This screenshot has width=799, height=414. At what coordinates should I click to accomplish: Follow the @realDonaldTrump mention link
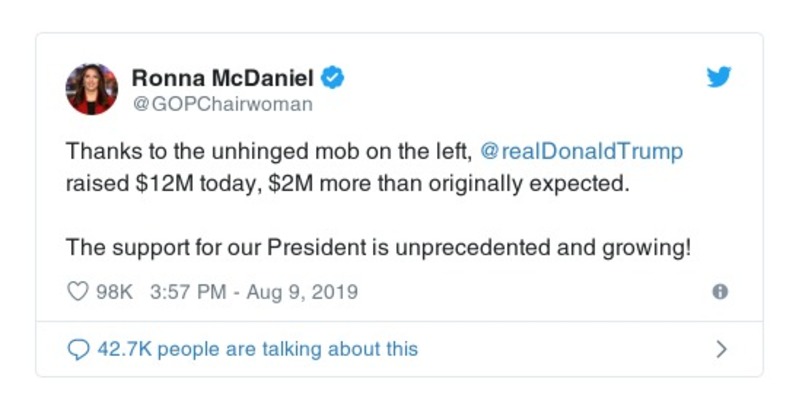tap(582, 152)
